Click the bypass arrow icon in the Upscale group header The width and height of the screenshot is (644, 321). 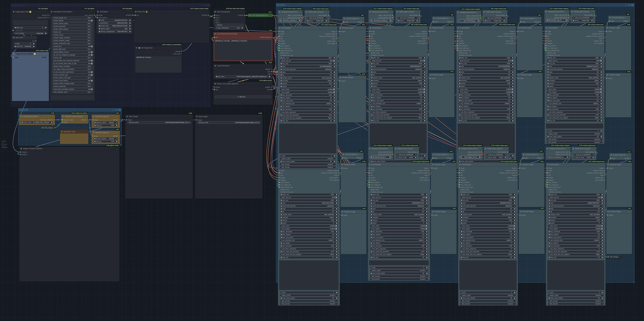point(116,110)
